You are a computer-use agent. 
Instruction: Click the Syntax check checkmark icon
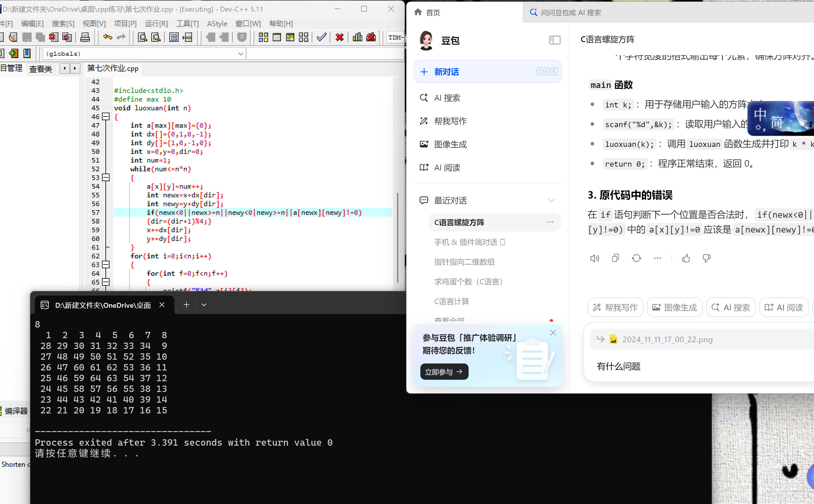pos(321,37)
